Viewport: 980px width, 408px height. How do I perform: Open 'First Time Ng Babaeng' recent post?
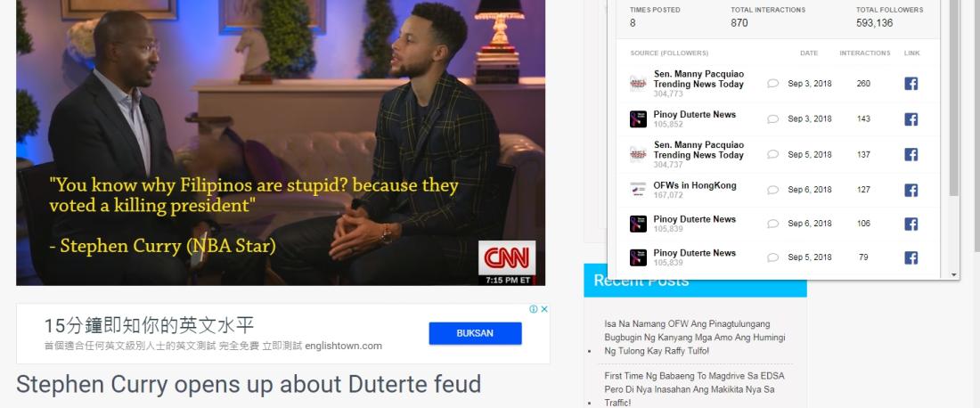694,389
